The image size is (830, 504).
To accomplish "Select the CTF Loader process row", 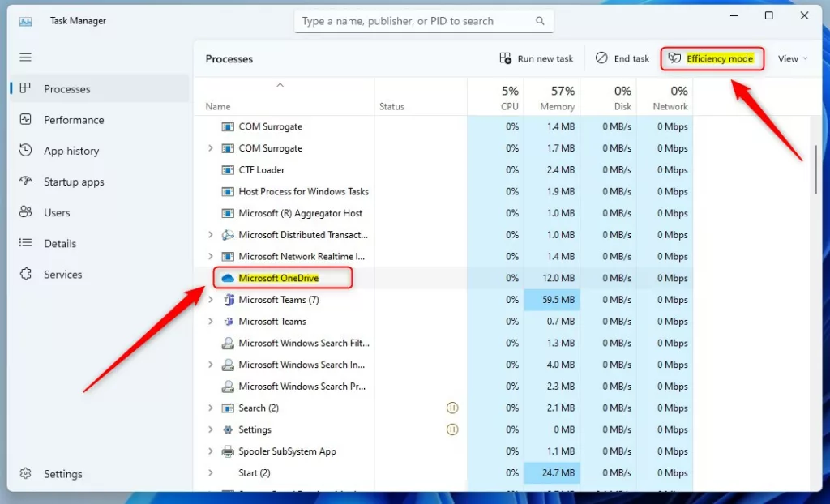I will (444, 170).
